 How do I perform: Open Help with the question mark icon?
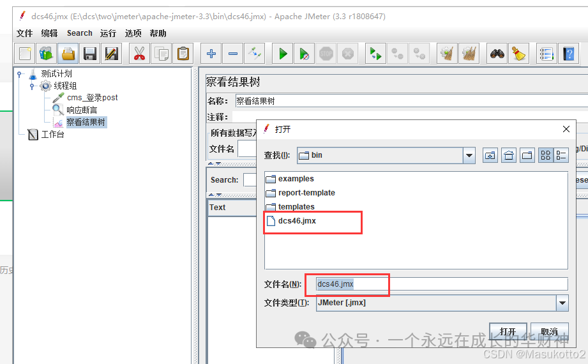point(568,54)
